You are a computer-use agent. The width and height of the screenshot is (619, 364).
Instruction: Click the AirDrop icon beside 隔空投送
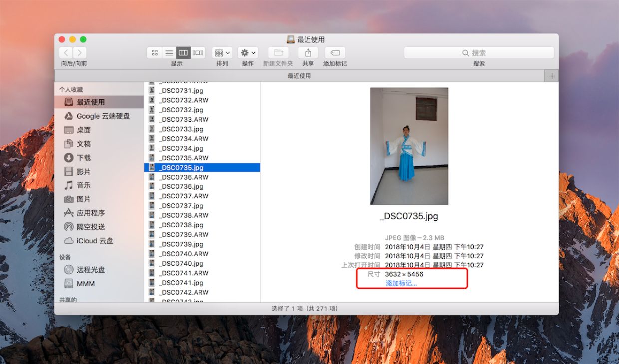(x=69, y=227)
